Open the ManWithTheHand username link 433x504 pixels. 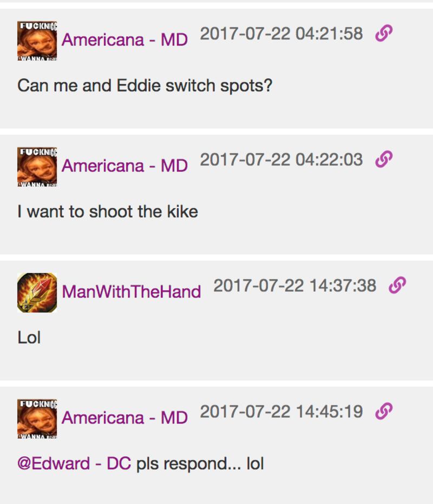[x=131, y=292]
